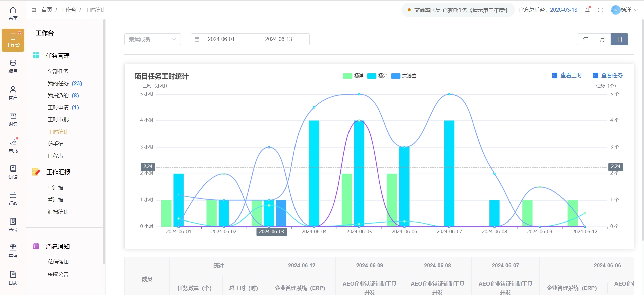644x295 pixels.
Task: Toggle the 查看任务 checkbox
Action: (x=596, y=76)
